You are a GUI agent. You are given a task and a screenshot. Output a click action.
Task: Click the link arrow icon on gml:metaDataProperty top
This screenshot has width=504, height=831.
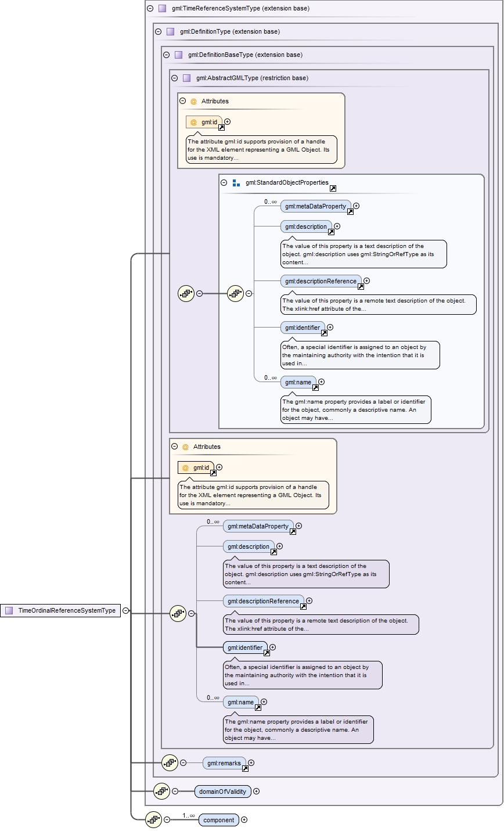[x=350, y=212]
